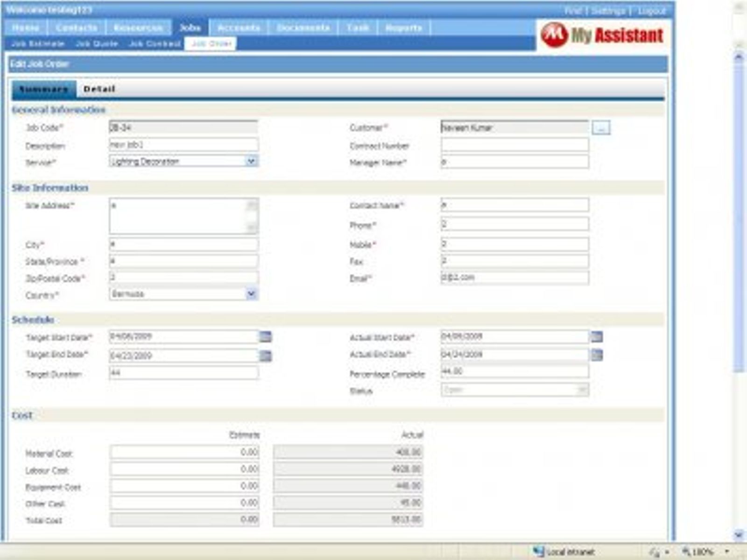Open the Country dropdown

(x=251, y=294)
